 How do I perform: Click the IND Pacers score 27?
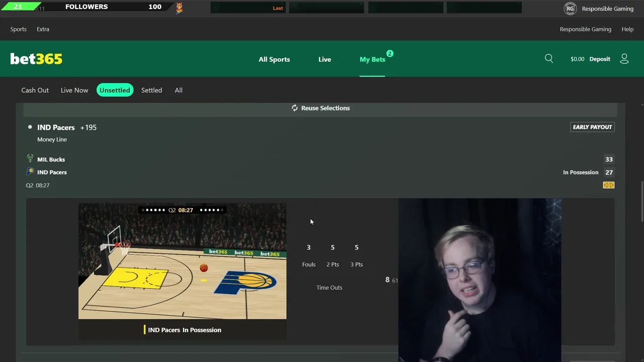click(609, 172)
